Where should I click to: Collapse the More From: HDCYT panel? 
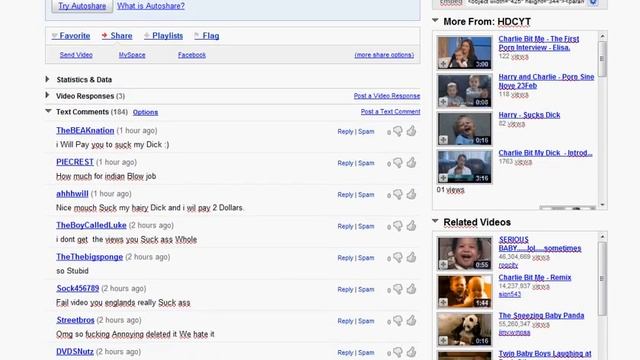pyautogui.click(x=436, y=20)
